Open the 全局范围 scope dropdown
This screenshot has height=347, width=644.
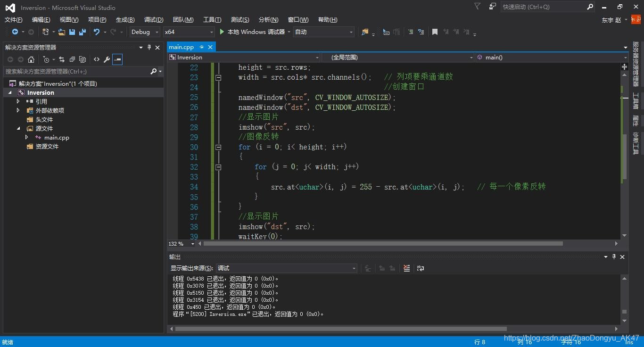click(398, 58)
